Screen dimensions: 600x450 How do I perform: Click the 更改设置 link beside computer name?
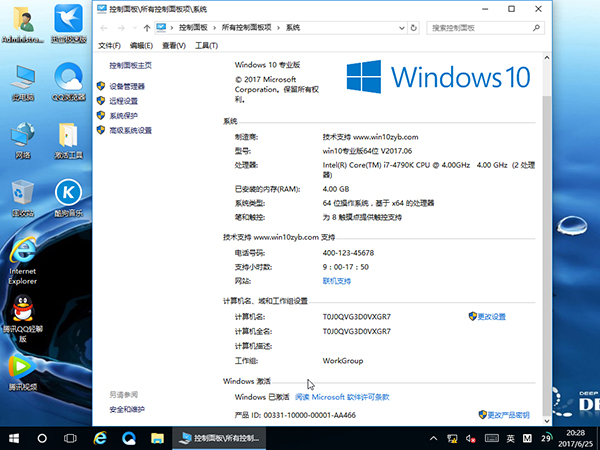[491, 316]
